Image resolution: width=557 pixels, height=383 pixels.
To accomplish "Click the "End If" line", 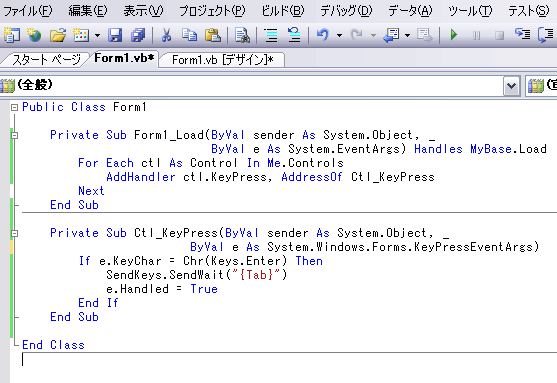I will click(98, 303).
